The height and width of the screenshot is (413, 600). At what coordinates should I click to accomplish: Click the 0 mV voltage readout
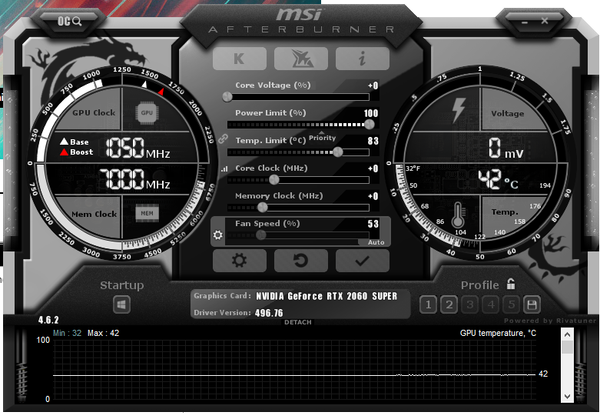[505, 148]
